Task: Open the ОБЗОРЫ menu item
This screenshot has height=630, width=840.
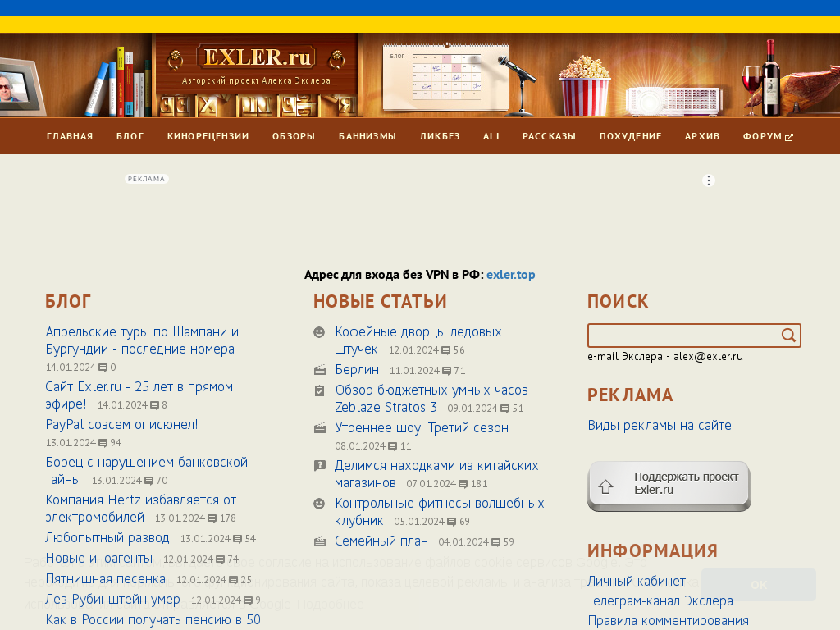Action: point(294,137)
